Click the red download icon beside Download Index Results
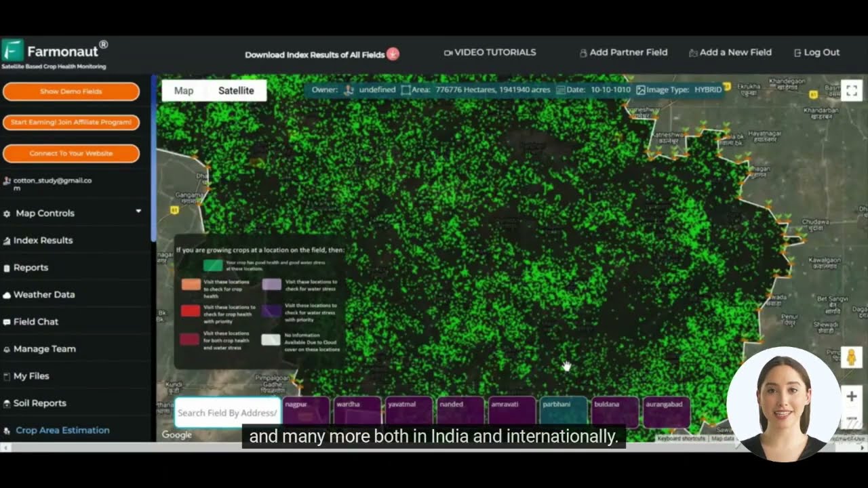Screen dimensions: 868x488 click(x=393, y=54)
